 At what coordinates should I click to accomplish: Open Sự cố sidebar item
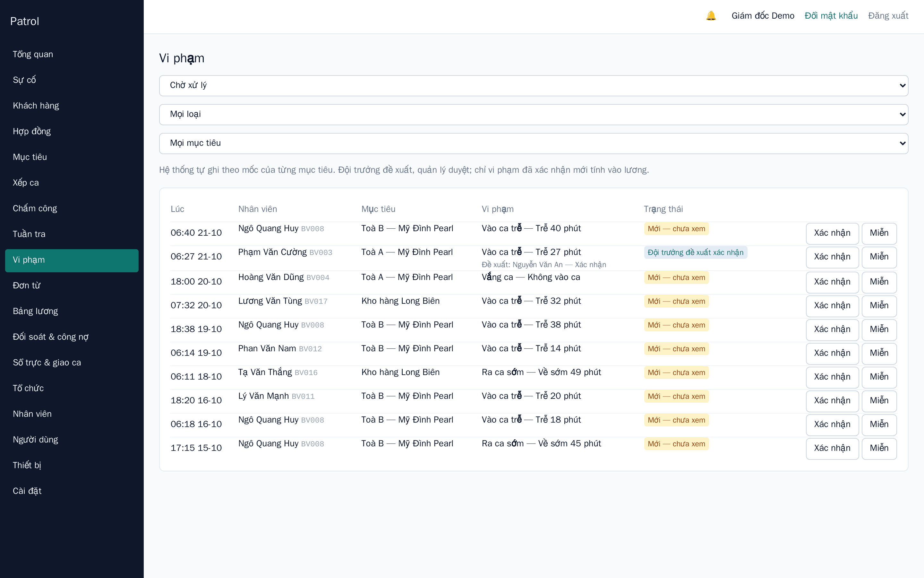tap(72, 80)
